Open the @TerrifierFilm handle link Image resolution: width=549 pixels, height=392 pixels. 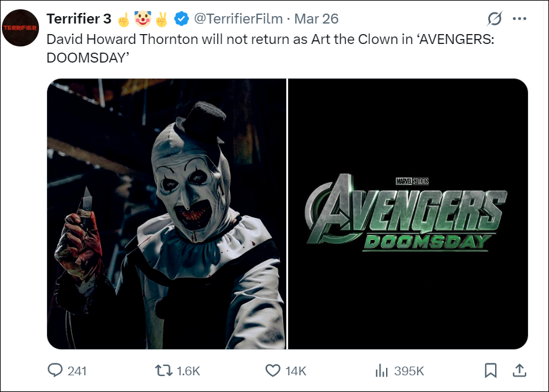(x=238, y=19)
